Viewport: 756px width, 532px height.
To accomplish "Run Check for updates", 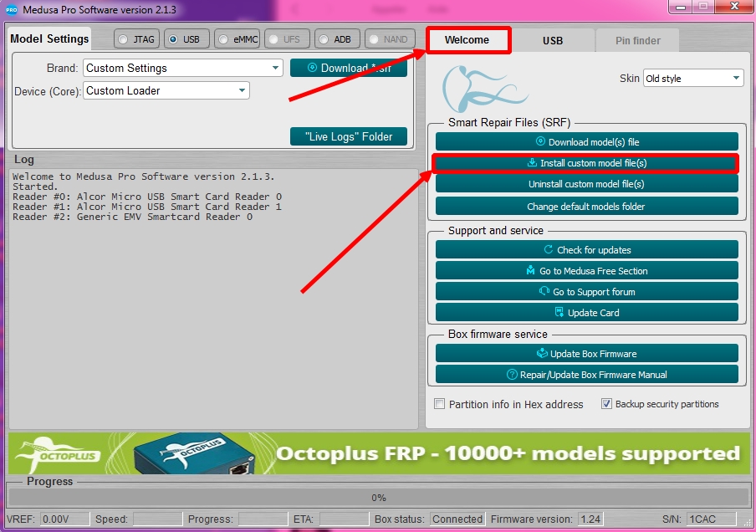I will click(586, 250).
